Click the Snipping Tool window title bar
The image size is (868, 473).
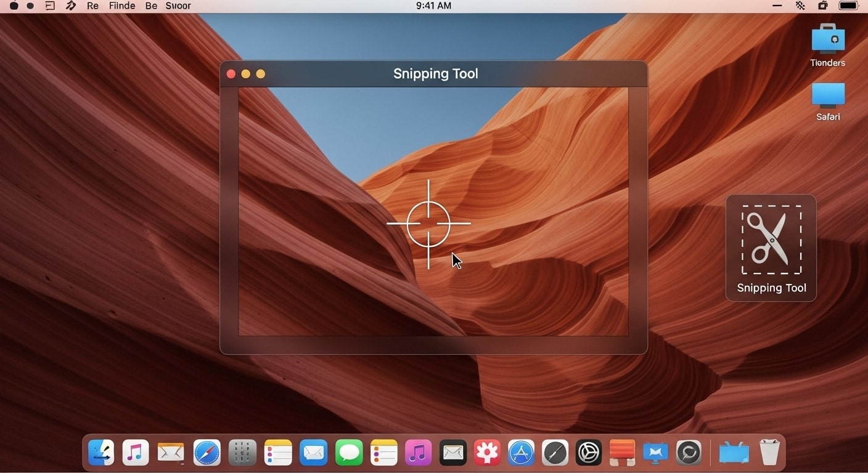(435, 74)
